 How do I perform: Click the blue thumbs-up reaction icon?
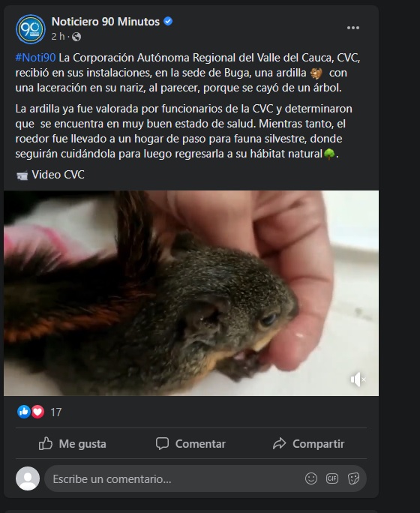coord(23,412)
